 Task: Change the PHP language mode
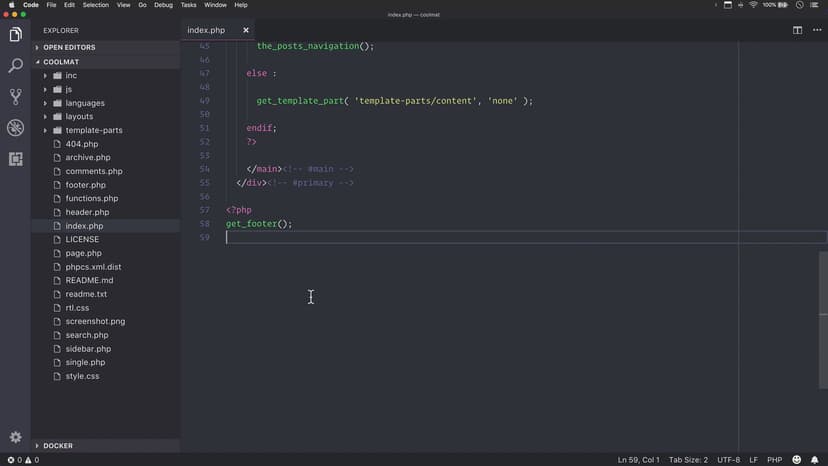tap(774, 460)
